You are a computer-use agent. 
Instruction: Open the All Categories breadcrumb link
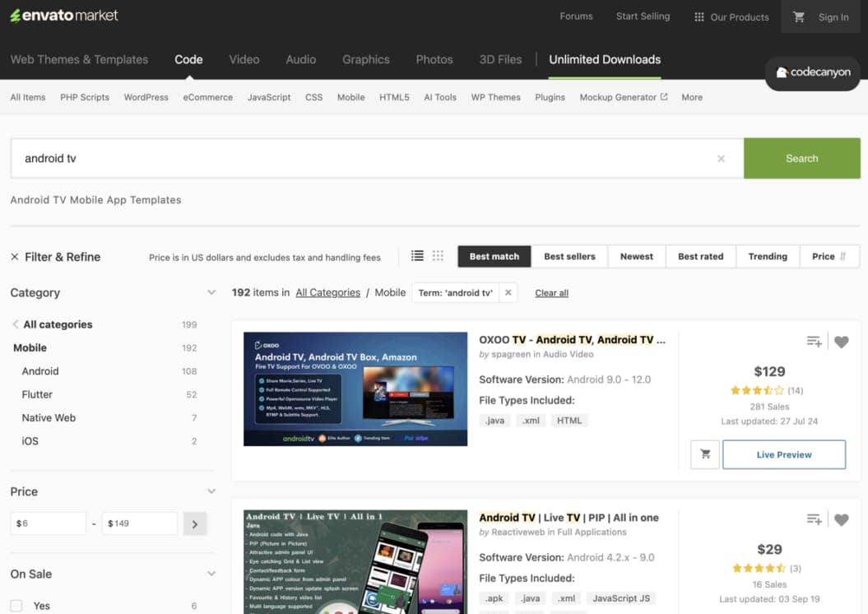[x=327, y=292]
